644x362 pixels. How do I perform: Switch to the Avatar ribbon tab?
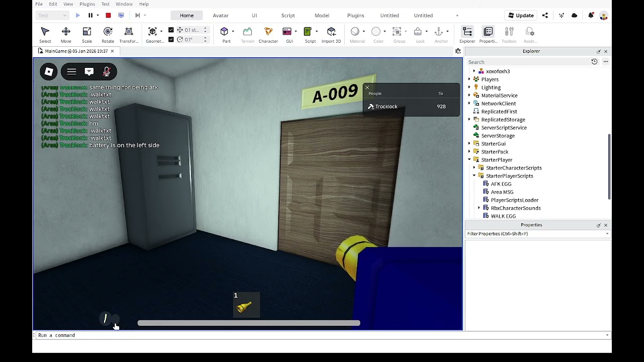(x=220, y=16)
